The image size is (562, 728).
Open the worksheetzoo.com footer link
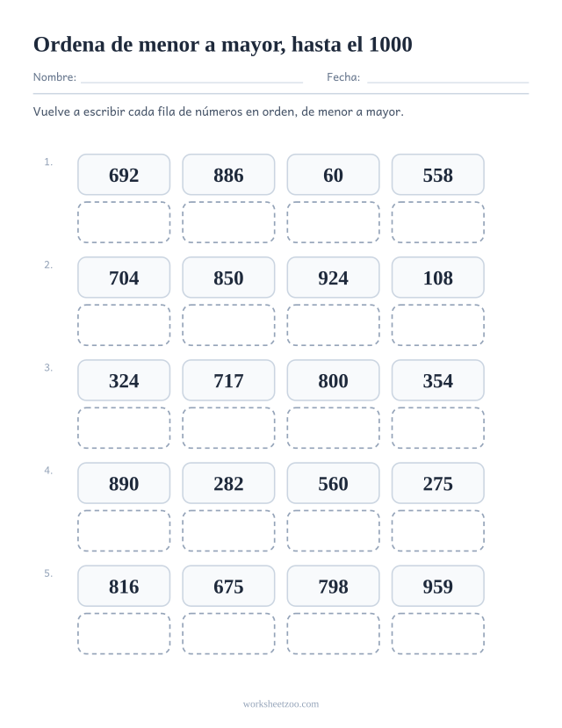point(281,704)
